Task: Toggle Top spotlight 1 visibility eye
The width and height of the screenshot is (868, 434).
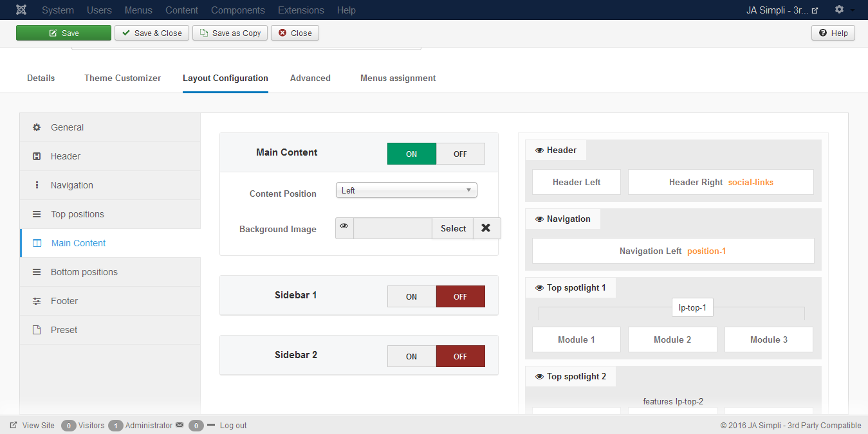Action: (539, 287)
